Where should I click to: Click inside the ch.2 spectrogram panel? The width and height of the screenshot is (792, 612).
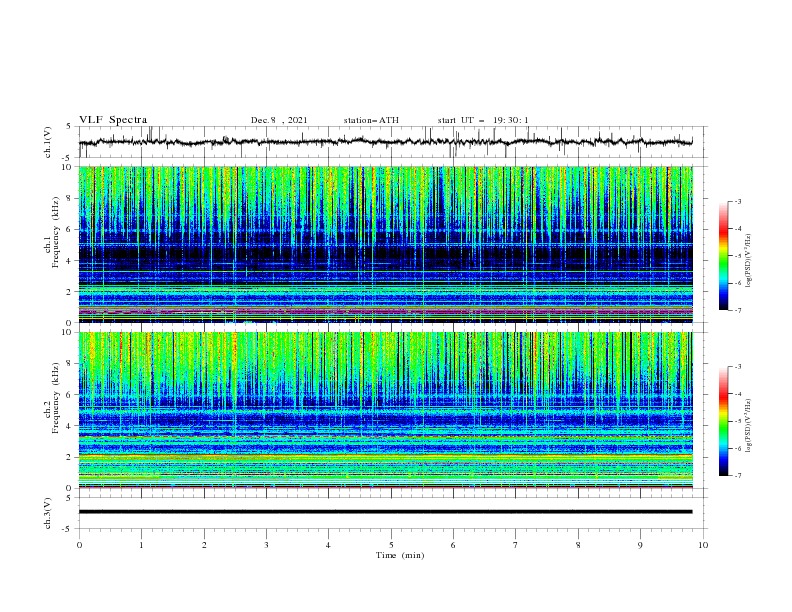tap(385, 410)
